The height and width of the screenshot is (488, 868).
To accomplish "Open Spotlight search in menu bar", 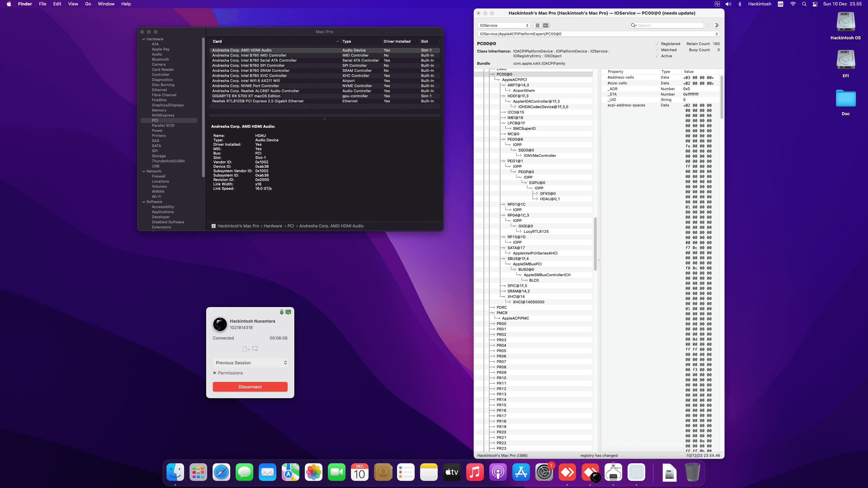I will [x=804, y=4].
